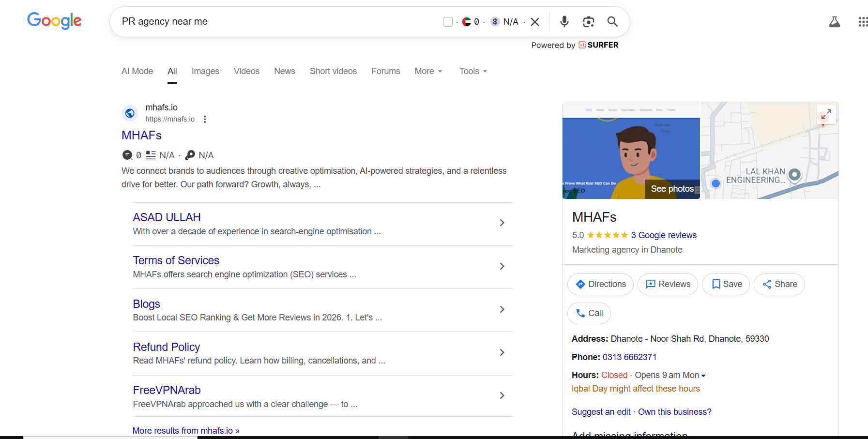Click inside the Google search input field
Viewport: 868px width, 439px height.
[x=276, y=22]
